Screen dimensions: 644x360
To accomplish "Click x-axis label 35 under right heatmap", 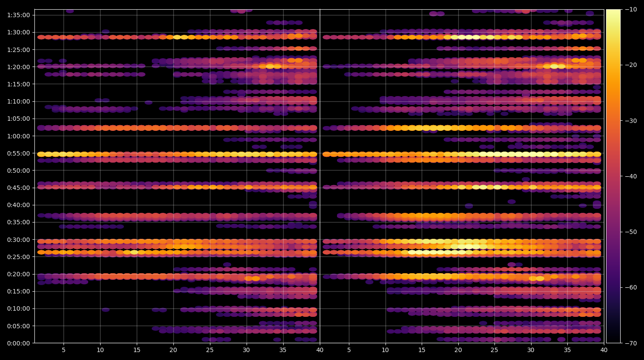I will (567, 350).
